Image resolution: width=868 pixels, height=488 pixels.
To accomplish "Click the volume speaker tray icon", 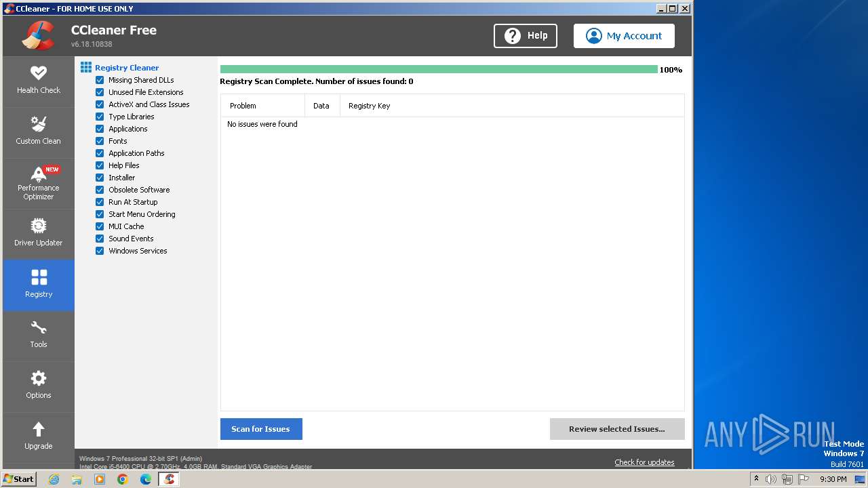I will click(771, 479).
